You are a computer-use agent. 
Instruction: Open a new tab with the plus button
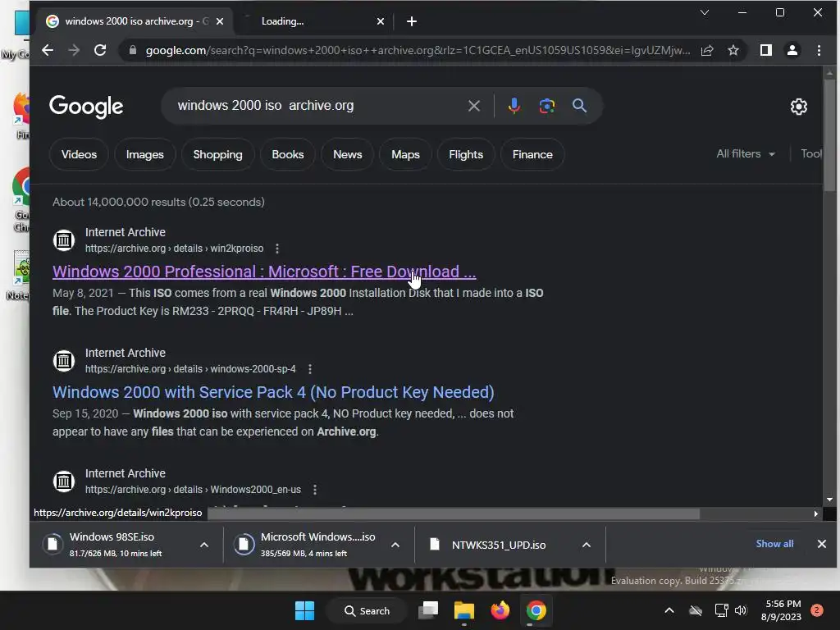412,21
